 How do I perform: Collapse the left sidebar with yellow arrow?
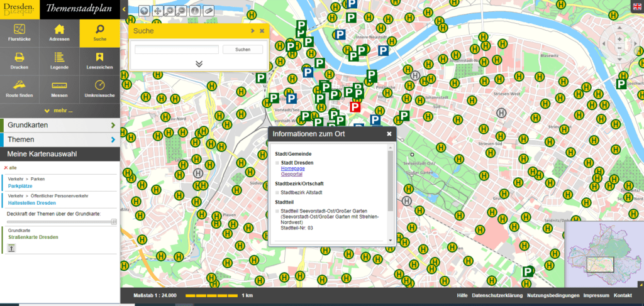(x=124, y=9)
